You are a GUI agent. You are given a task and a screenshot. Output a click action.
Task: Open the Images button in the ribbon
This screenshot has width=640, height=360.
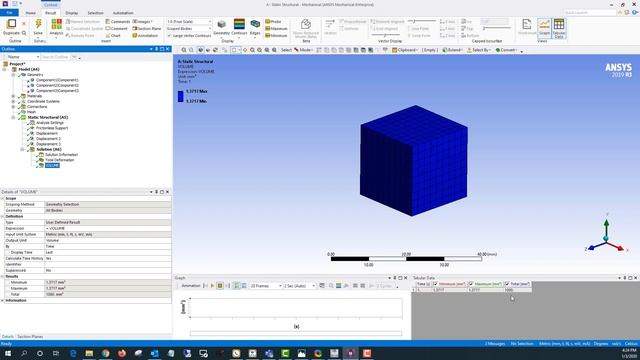pos(143,21)
